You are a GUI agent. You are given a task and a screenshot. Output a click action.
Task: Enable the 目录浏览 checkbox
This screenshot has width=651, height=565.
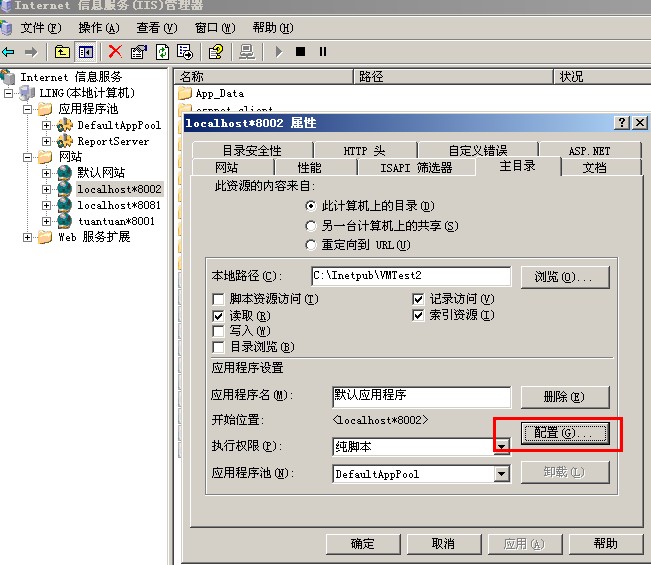point(218,347)
